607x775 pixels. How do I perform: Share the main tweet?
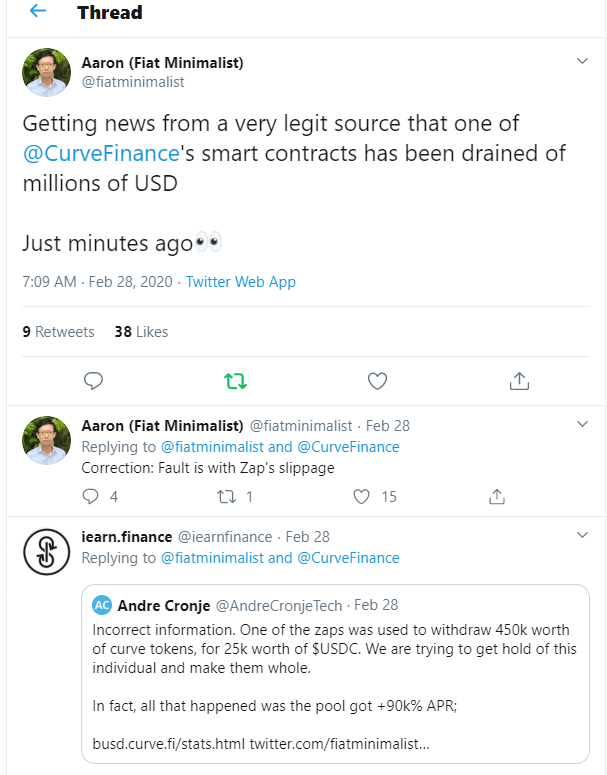click(519, 381)
